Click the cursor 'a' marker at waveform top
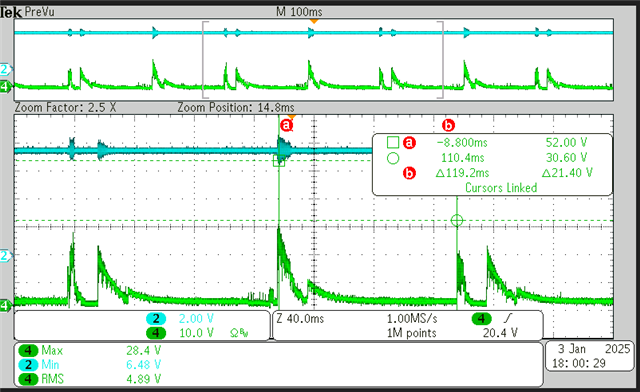 tap(287, 125)
